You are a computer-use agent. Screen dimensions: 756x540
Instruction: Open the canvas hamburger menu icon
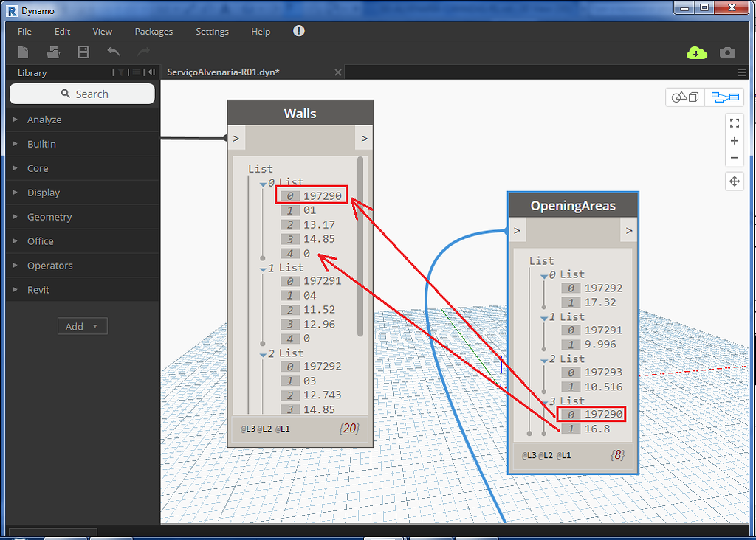pos(741,72)
